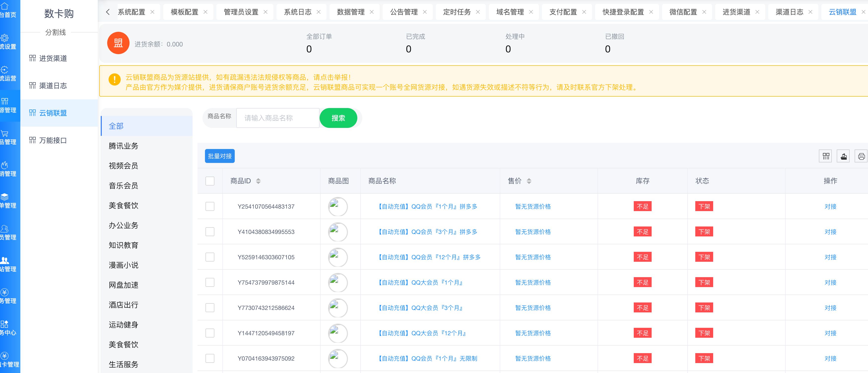Check the row for Y0704163943975092
The width and height of the screenshot is (868, 373).
click(x=210, y=358)
